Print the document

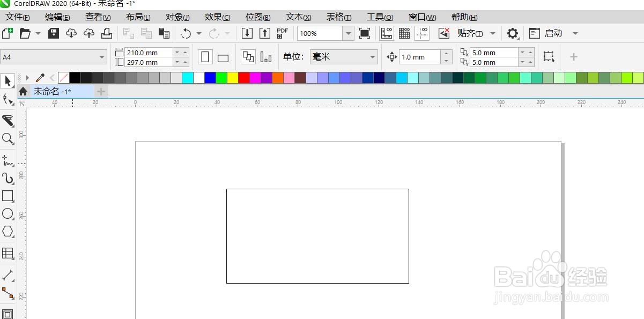107,33
